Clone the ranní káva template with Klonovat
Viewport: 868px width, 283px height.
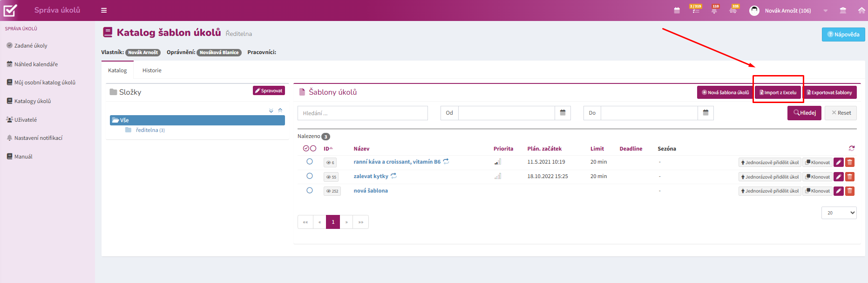coord(818,162)
